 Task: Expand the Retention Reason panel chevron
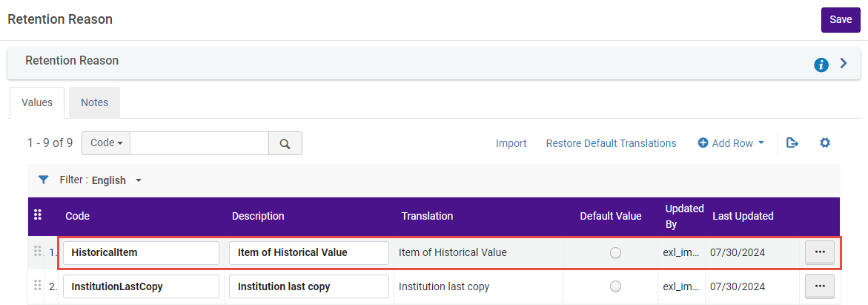[x=843, y=64]
